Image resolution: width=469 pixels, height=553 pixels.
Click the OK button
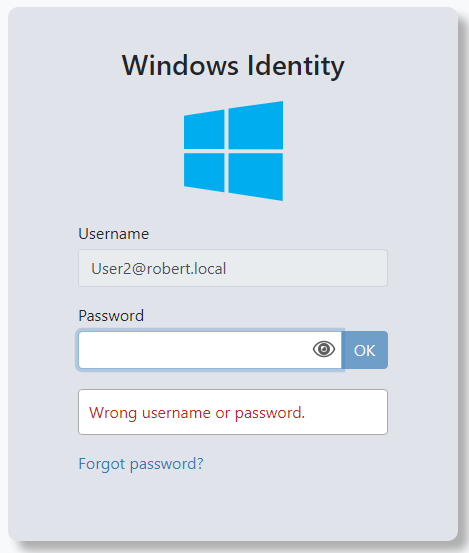click(x=365, y=350)
